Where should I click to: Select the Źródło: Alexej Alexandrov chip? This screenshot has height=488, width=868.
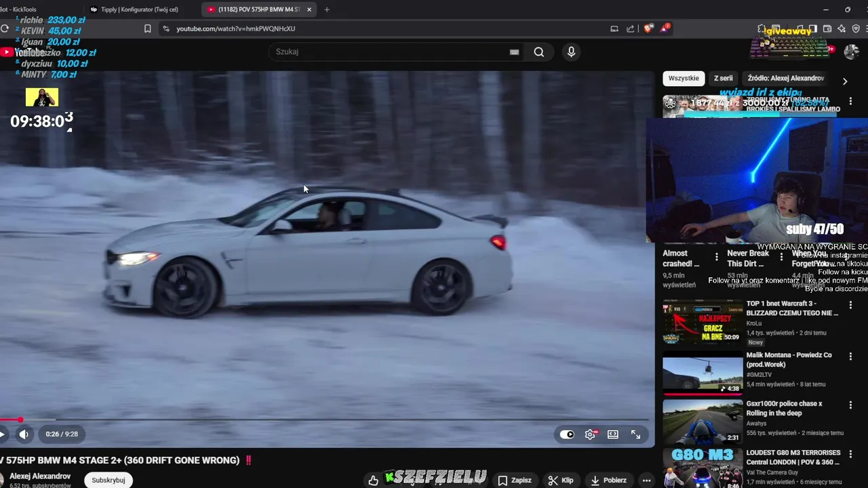(x=785, y=79)
